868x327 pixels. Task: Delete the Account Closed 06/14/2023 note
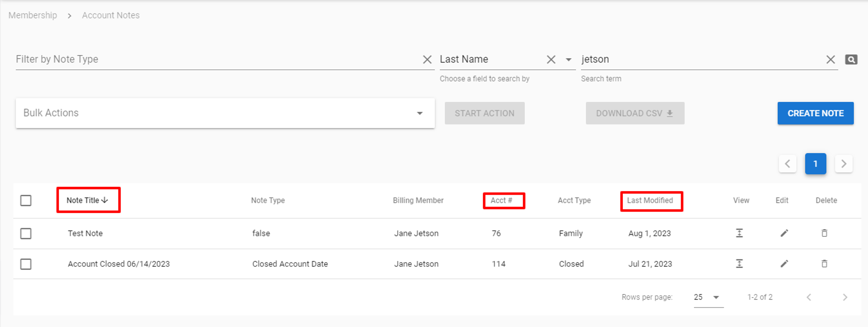click(824, 264)
